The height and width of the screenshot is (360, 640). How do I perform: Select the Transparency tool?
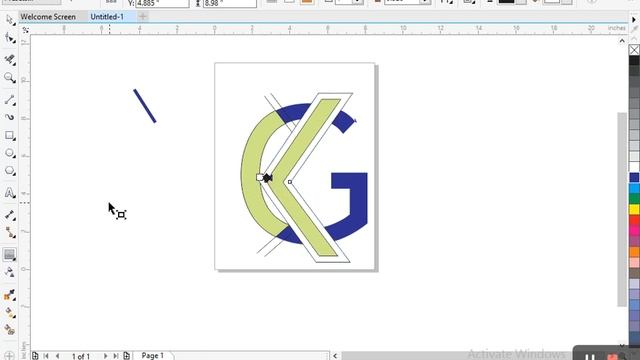point(9,272)
